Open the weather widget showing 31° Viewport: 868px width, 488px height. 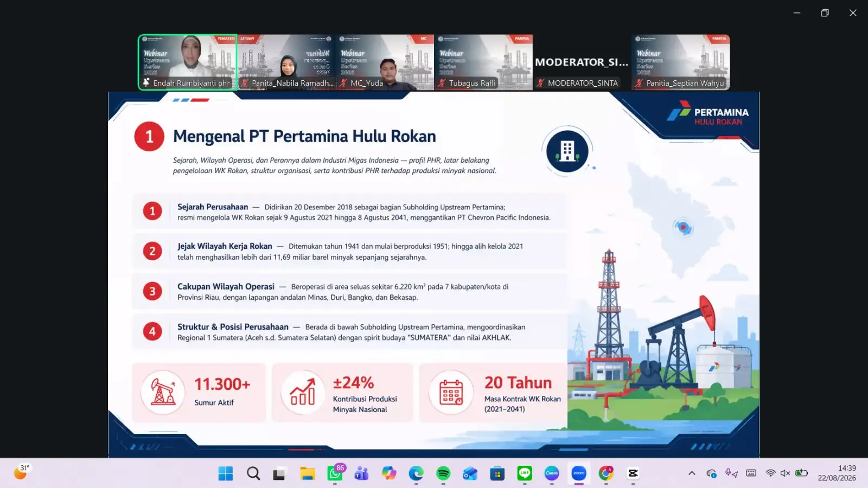click(22, 472)
